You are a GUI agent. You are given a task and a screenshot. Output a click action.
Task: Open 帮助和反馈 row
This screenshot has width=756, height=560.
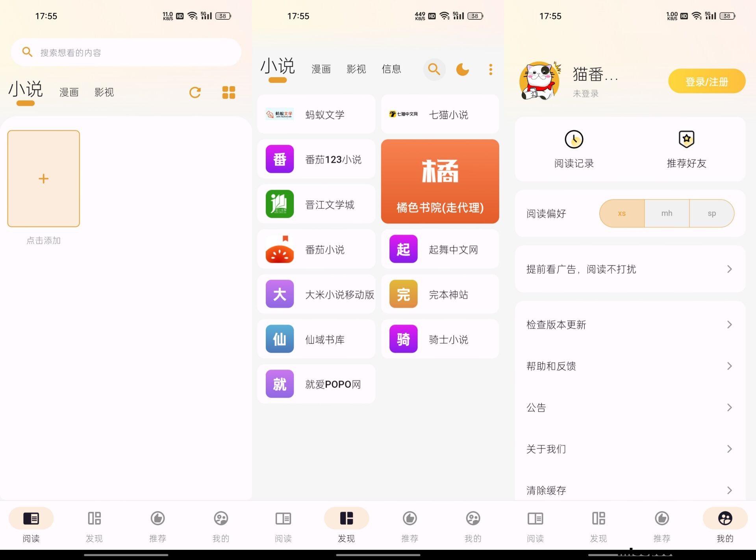[x=630, y=366]
